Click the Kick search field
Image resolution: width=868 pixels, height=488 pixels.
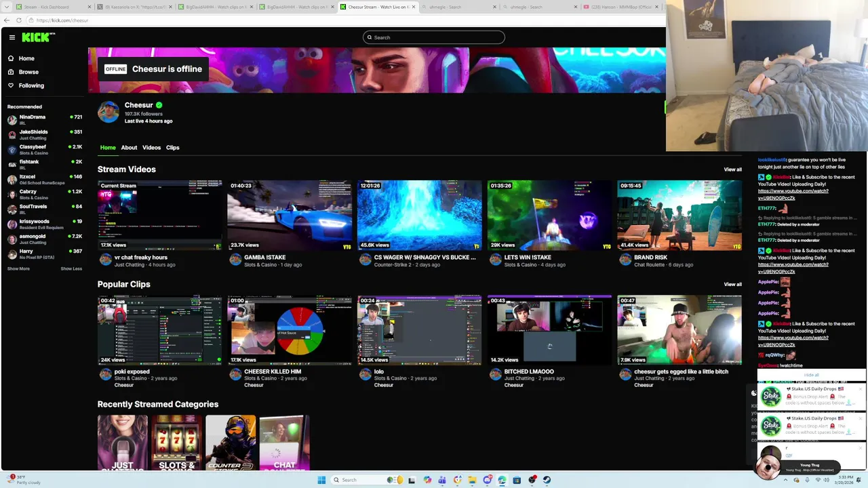[x=434, y=37]
